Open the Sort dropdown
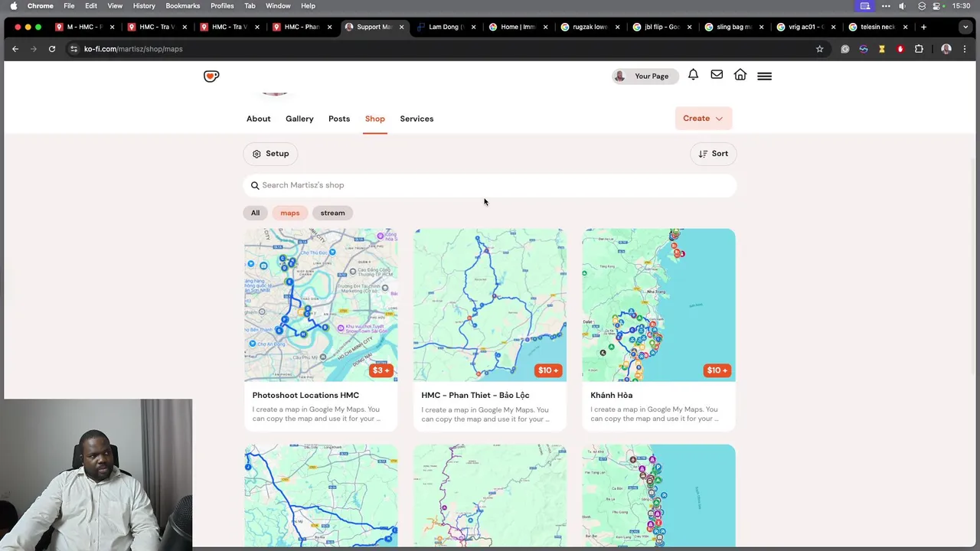This screenshot has height=551, width=980. [x=714, y=154]
